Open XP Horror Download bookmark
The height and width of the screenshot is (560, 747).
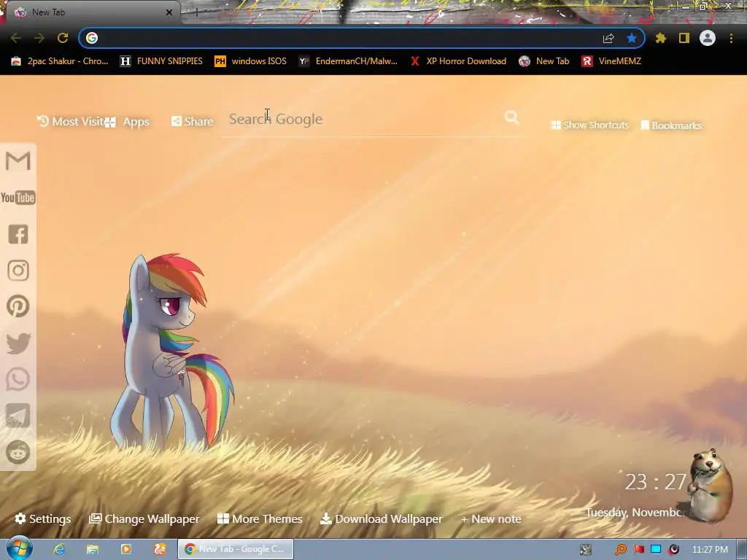tap(458, 61)
